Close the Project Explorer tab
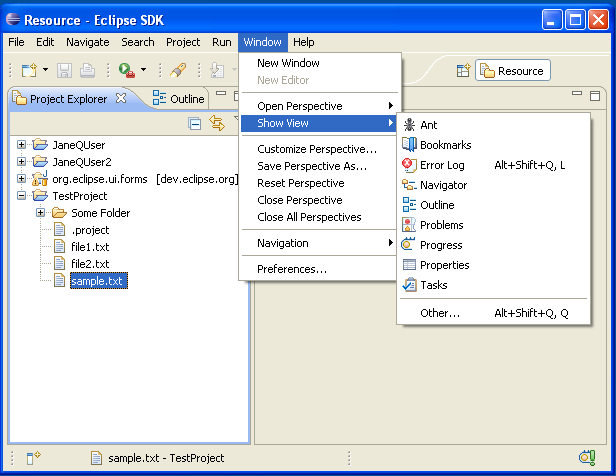This screenshot has width=616, height=476. tap(121, 98)
